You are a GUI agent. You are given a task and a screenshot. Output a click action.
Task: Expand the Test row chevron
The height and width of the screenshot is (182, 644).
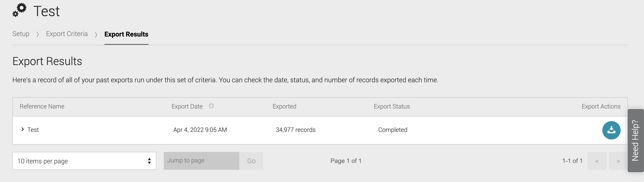(x=22, y=129)
